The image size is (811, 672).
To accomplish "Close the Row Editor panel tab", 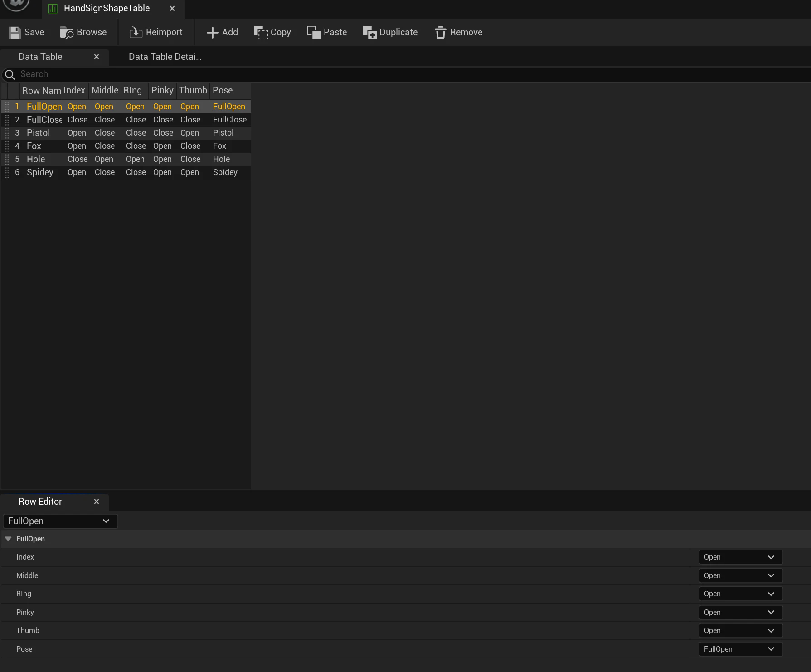I will pyautogui.click(x=97, y=502).
